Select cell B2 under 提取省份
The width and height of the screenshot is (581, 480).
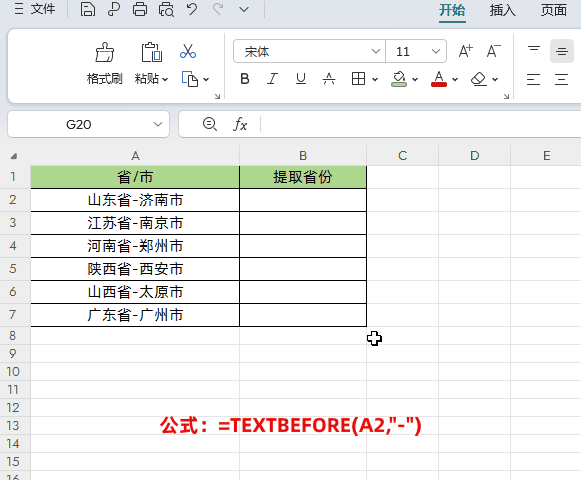(303, 200)
